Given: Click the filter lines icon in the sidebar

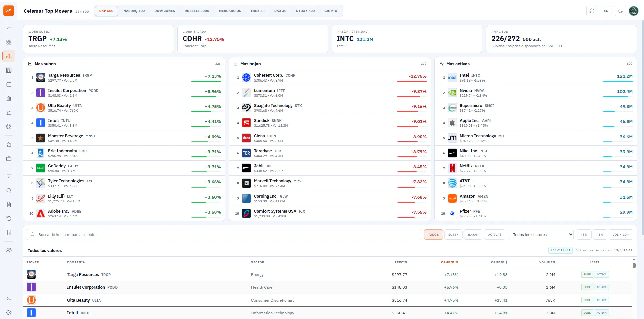Looking at the screenshot, I should click(x=9, y=176).
